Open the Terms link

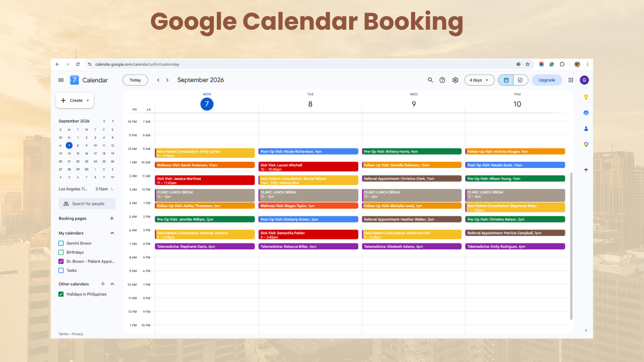[x=63, y=334]
